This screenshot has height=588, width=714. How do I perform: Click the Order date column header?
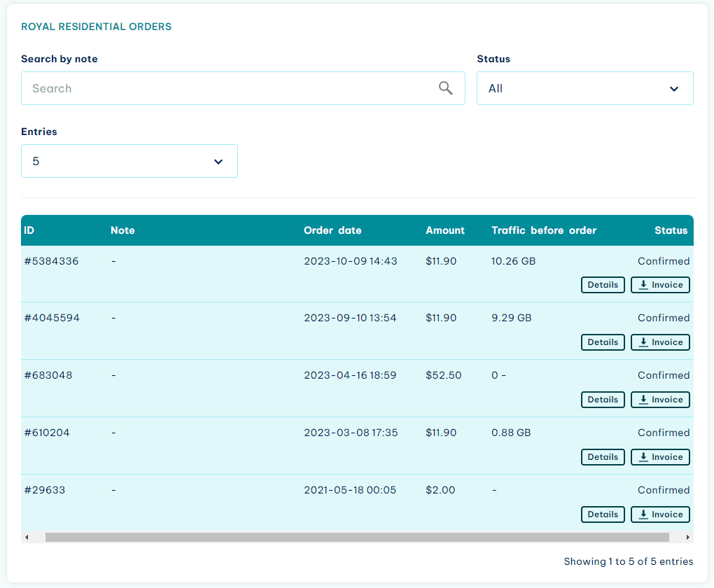333,230
